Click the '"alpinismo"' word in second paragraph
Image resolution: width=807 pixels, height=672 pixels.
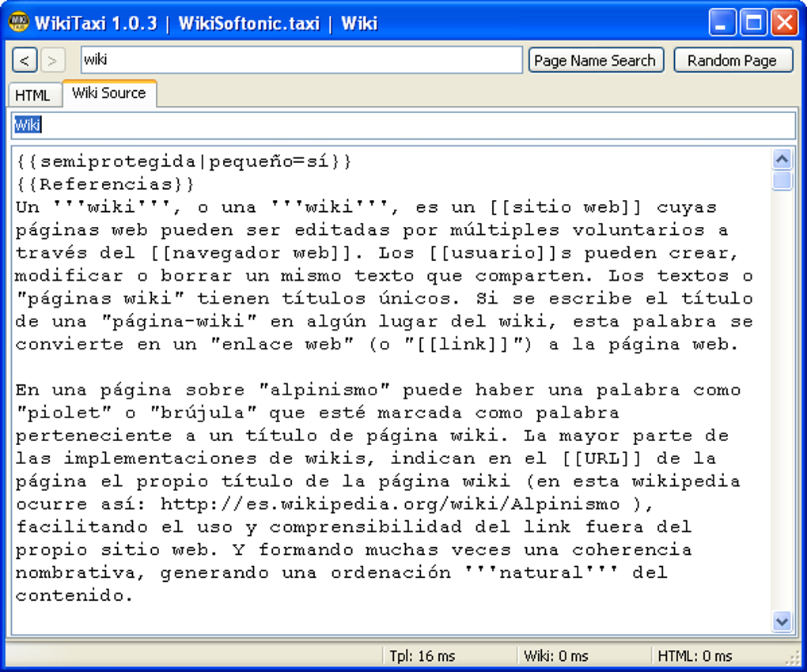click(x=324, y=390)
